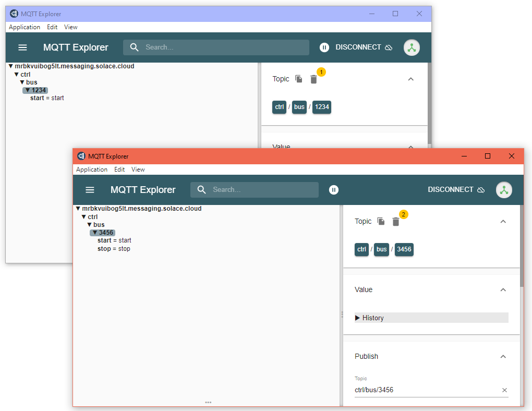The image size is (532, 411).
Task: Collapse bus node in front window tree
Action: click(x=90, y=225)
